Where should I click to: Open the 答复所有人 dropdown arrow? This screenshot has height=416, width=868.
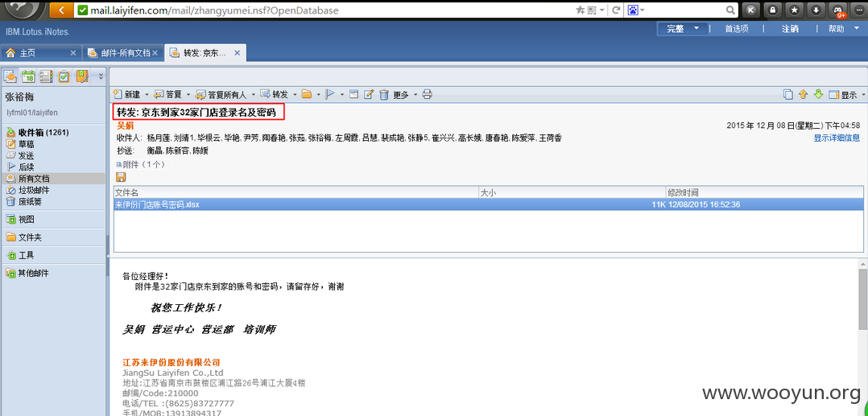253,95
